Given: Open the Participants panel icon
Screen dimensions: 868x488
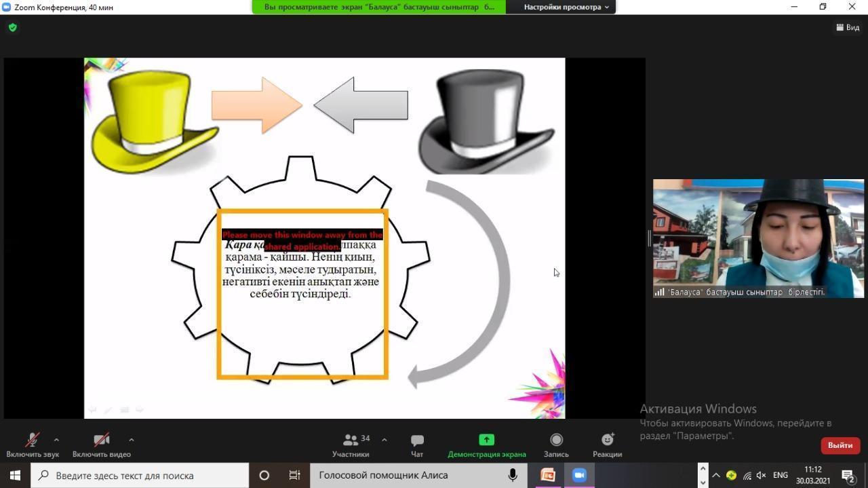Looking at the screenshot, I should click(x=351, y=440).
